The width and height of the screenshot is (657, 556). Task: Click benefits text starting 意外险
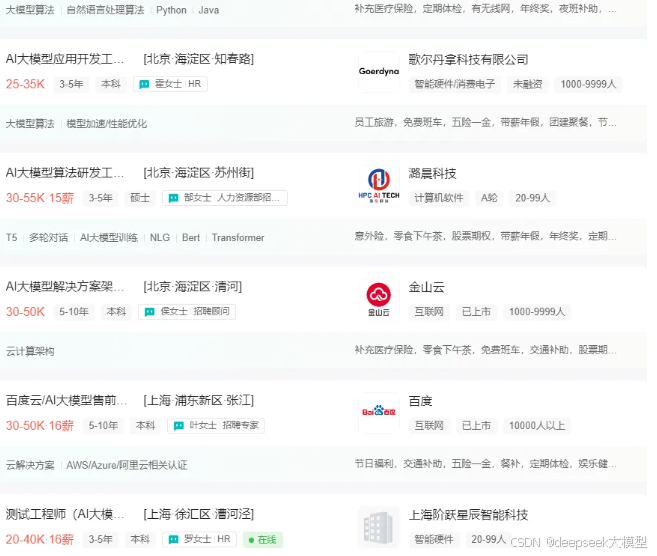(485, 236)
